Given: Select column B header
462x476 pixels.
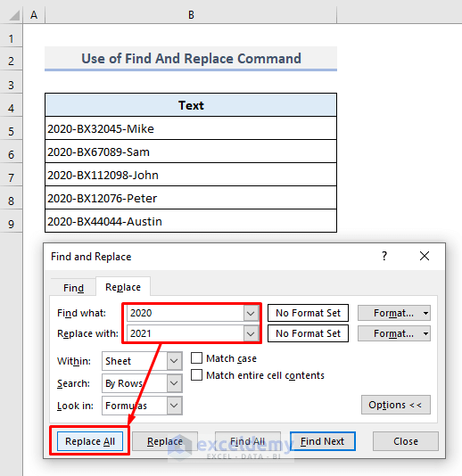Looking at the screenshot, I should (x=191, y=15).
